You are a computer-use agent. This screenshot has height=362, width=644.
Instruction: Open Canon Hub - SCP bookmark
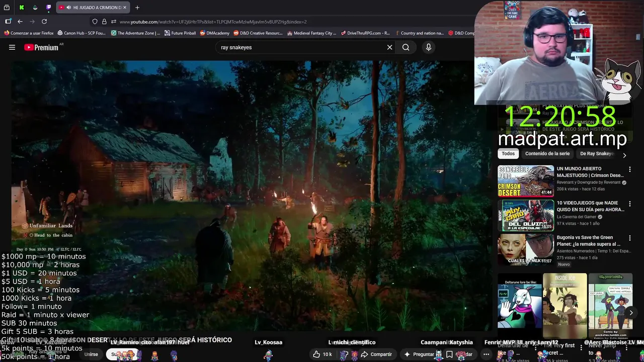pos(82,33)
